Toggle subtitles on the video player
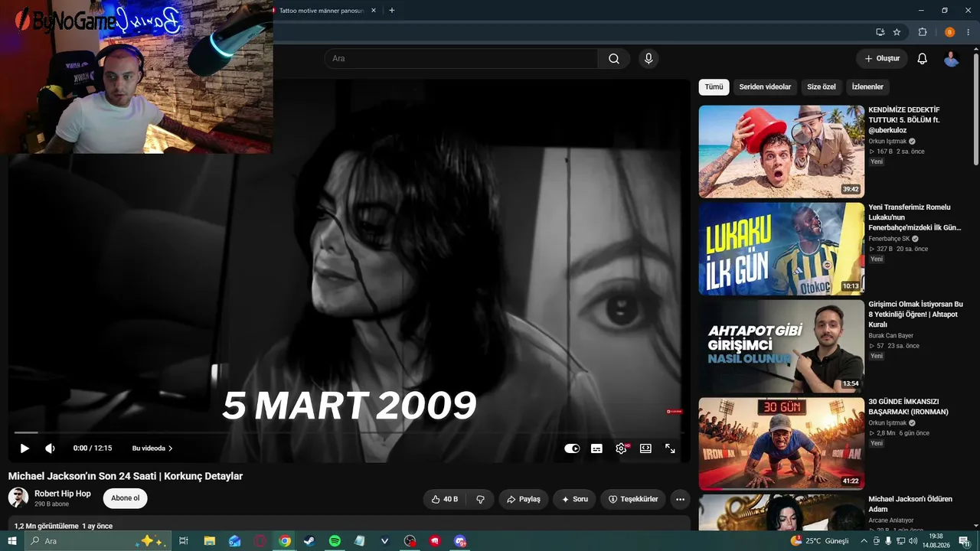This screenshot has width=980, height=551. pyautogui.click(x=596, y=448)
